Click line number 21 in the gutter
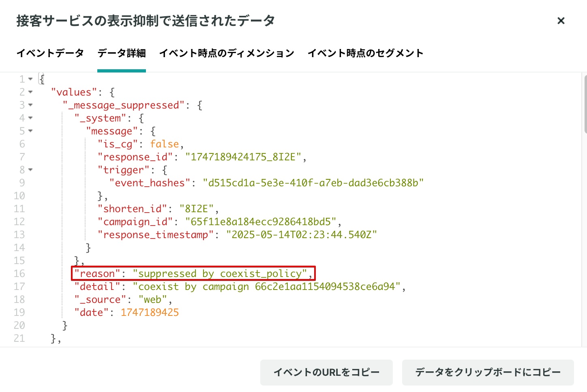The width and height of the screenshot is (587, 392). (19, 339)
